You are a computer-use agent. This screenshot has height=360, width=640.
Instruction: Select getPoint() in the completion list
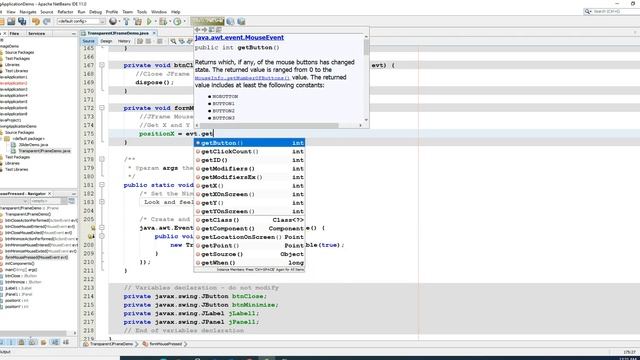coord(249,246)
